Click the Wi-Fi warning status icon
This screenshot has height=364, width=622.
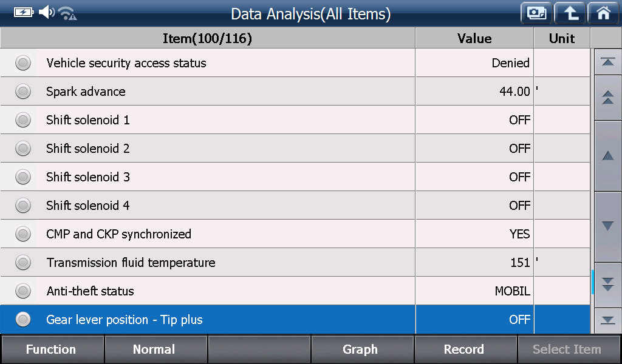click(x=67, y=13)
